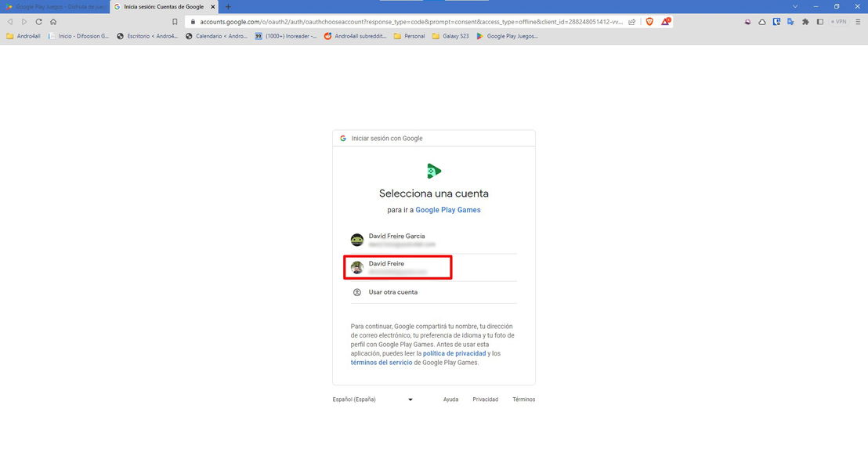Image resolution: width=868 pixels, height=470 pixels.
Task: Click the Google G logo in dialog header
Action: click(343, 139)
